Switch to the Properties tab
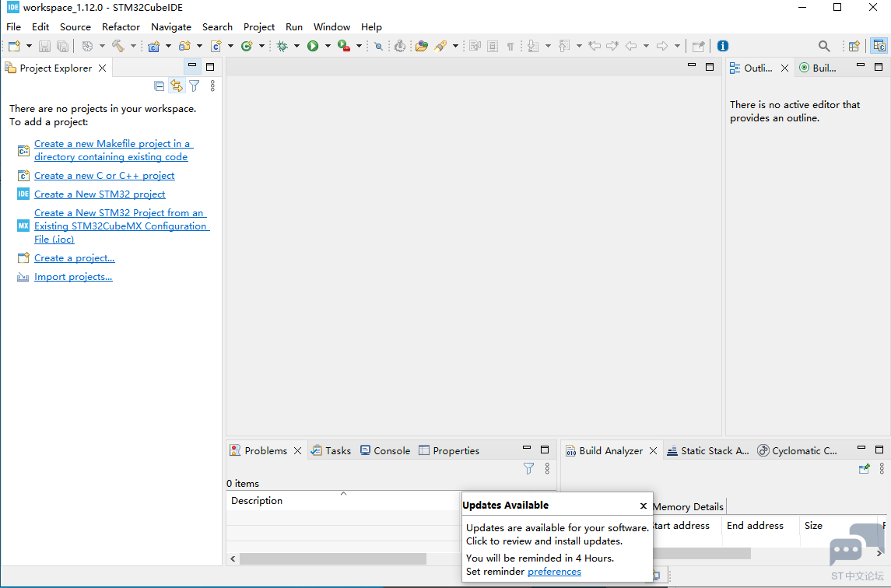The height and width of the screenshot is (588, 891). [449, 450]
